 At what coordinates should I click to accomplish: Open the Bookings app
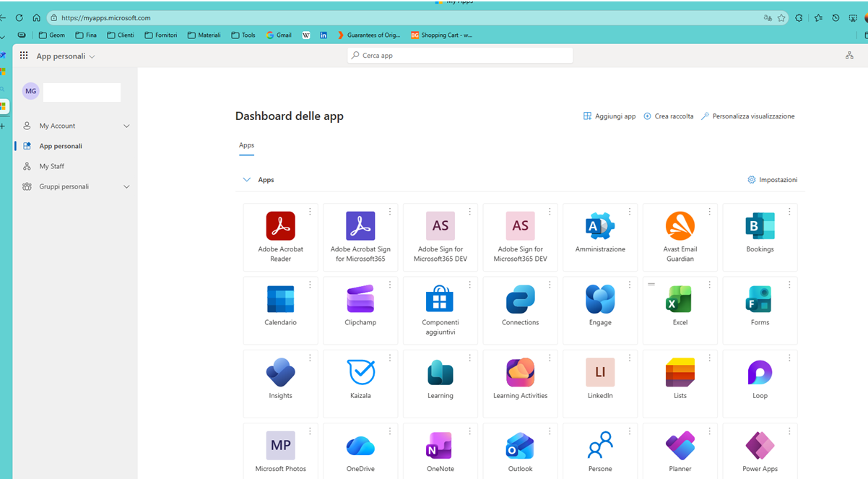(x=760, y=237)
